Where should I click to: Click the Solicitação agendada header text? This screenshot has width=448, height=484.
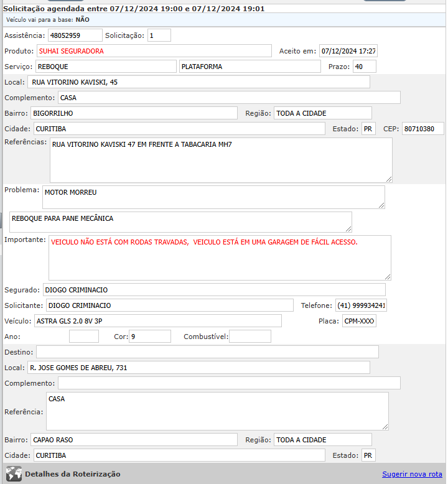(x=134, y=9)
